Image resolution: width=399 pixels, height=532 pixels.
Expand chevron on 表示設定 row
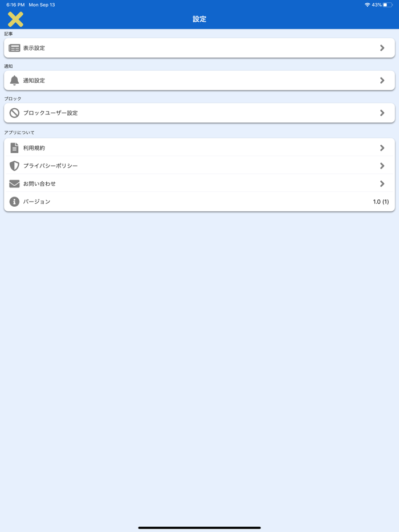tap(382, 48)
